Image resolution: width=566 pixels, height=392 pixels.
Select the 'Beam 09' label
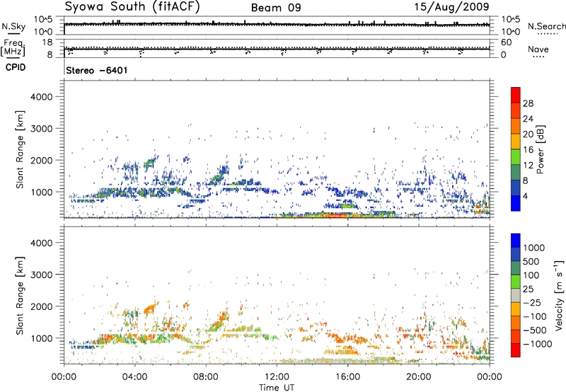pyautogui.click(x=276, y=8)
